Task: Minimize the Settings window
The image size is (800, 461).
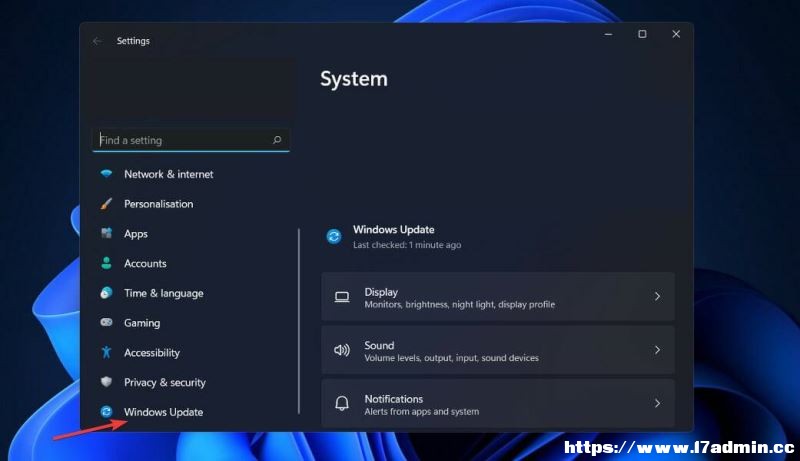Action: 609,34
